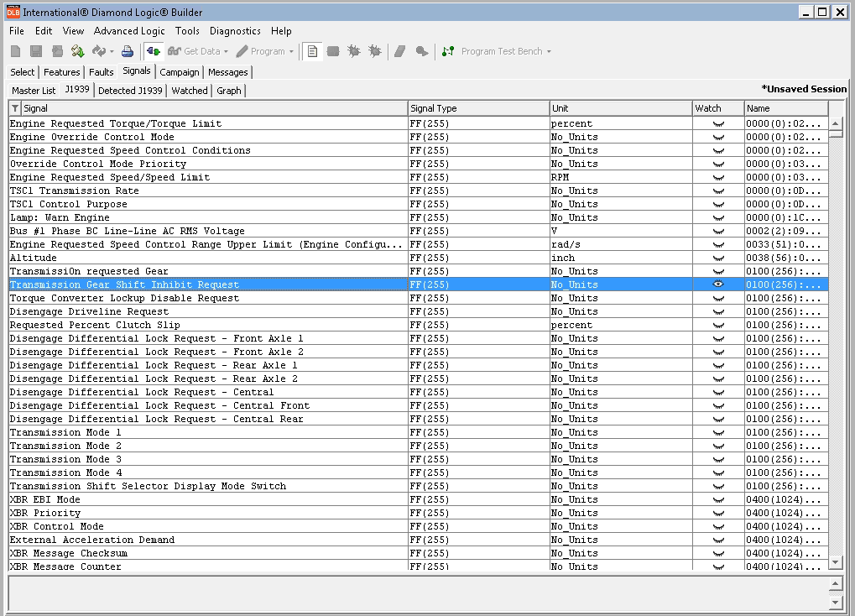Click the filter funnel icon in Signal header
The height and width of the screenshot is (616, 855).
pos(15,108)
